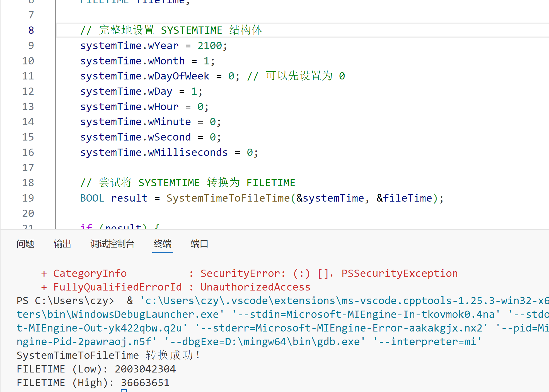Place cursor on 'systemTime.wYear = 2100;' line
The height and width of the screenshot is (392, 549).
click(x=154, y=45)
